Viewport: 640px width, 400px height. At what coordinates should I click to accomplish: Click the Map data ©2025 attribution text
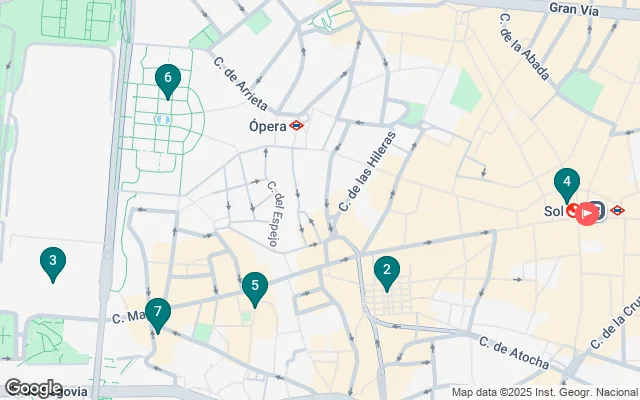[546, 392]
